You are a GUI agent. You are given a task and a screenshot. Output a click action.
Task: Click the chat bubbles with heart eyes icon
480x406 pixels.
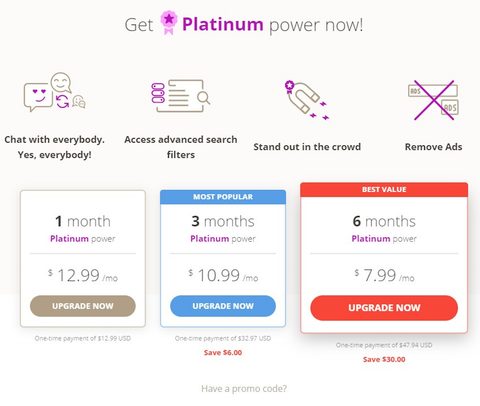pyautogui.click(x=55, y=92)
